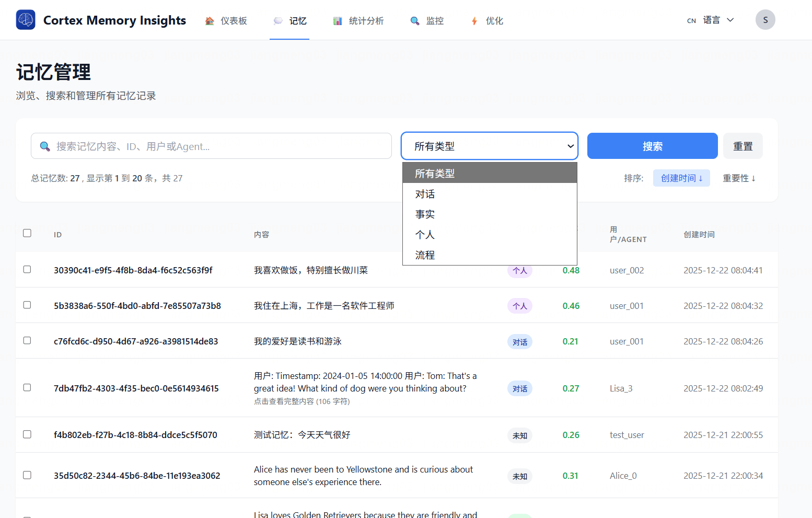
Task: Click the 未知 tag in test_user row
Action: [520, 435]
